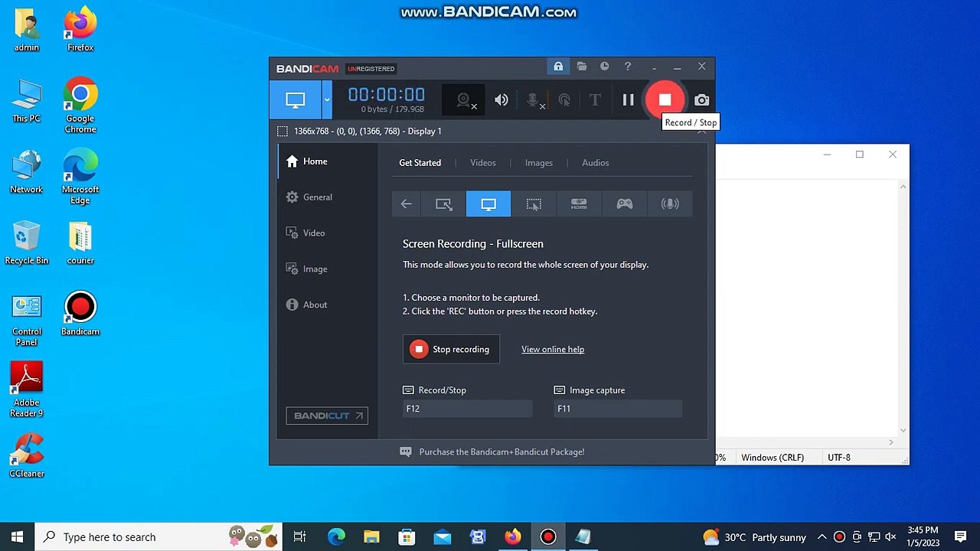Viewport: 980px width, 551px height.
Task: Open Video settings in the sidebar
Action: click(327, 233)
